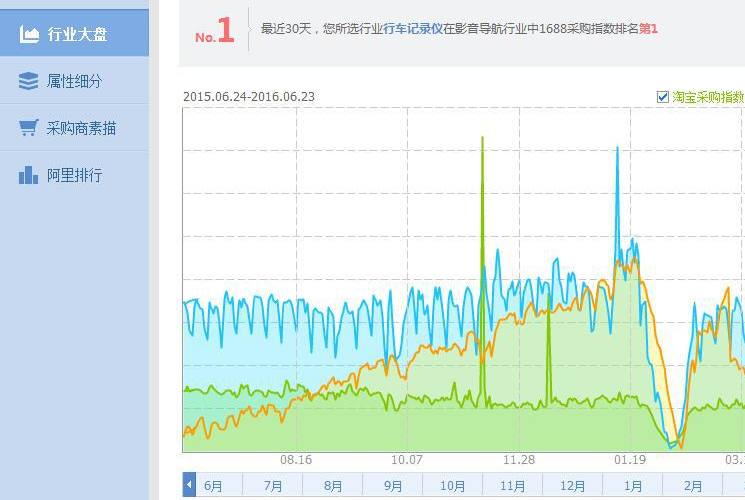Open the 阿里排行 sidebar tab
This screenshot has height=500, width=745.
[x=74, y=175]
